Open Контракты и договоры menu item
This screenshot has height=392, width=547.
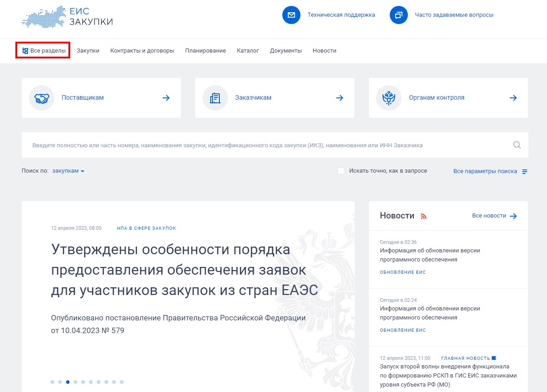coord(142,51)
